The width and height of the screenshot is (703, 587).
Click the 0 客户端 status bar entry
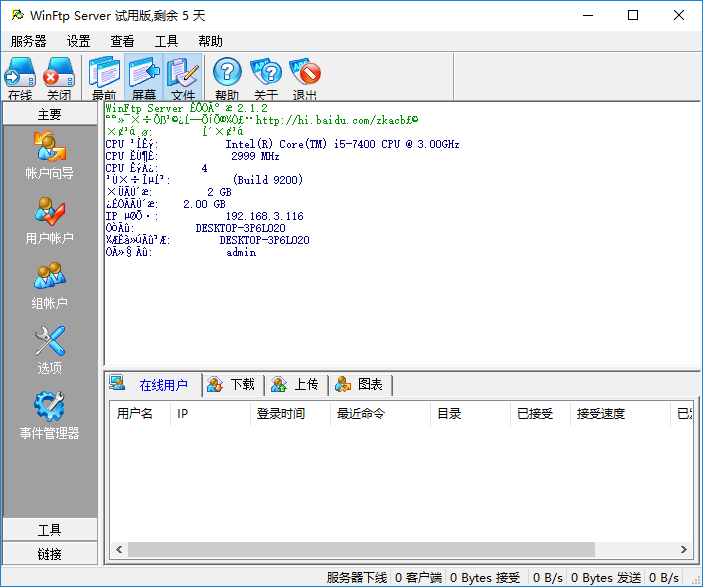point(418,578)
